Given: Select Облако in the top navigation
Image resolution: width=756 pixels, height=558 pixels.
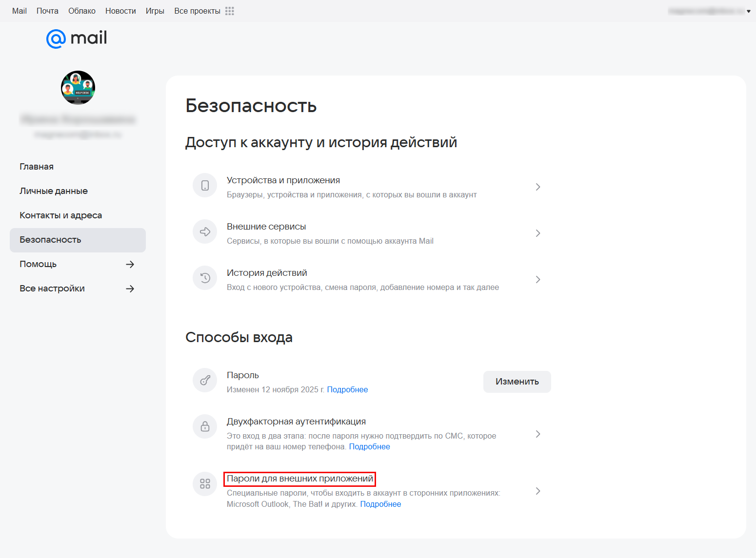Looking at the screenshot, I should [82, 11].
